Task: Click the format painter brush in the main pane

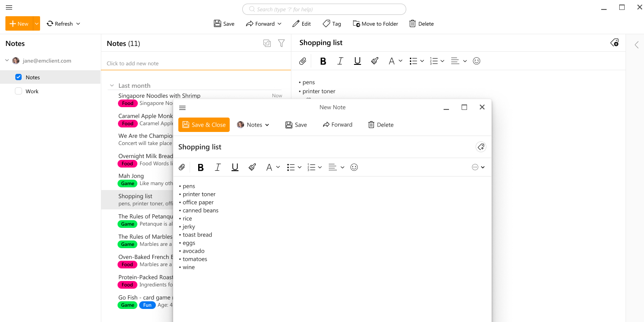Action: tap(375, 61)
